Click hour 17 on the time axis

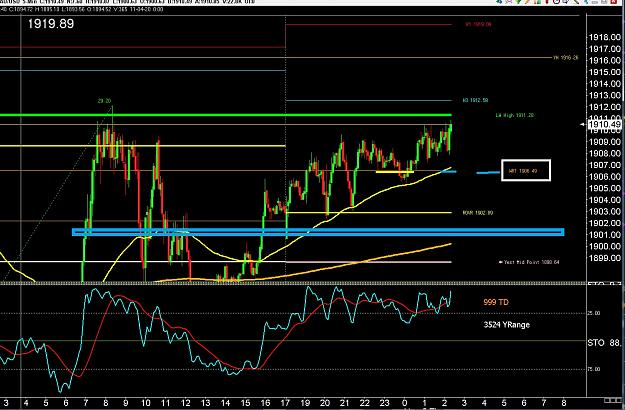(x=285, y=403)
